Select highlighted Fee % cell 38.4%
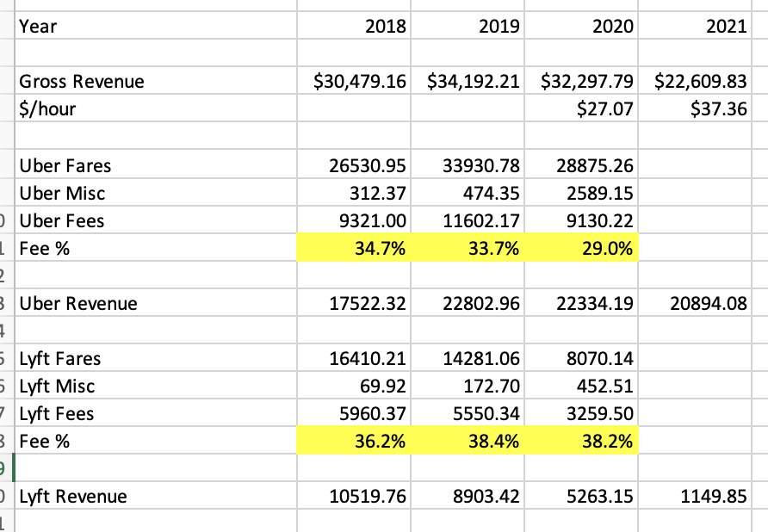 [x=468, y=441]
